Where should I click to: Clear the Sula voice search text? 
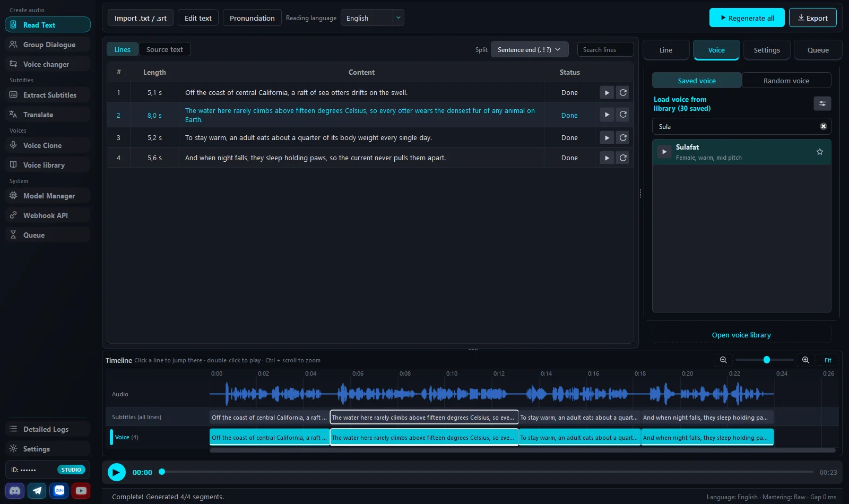[823, 126]
